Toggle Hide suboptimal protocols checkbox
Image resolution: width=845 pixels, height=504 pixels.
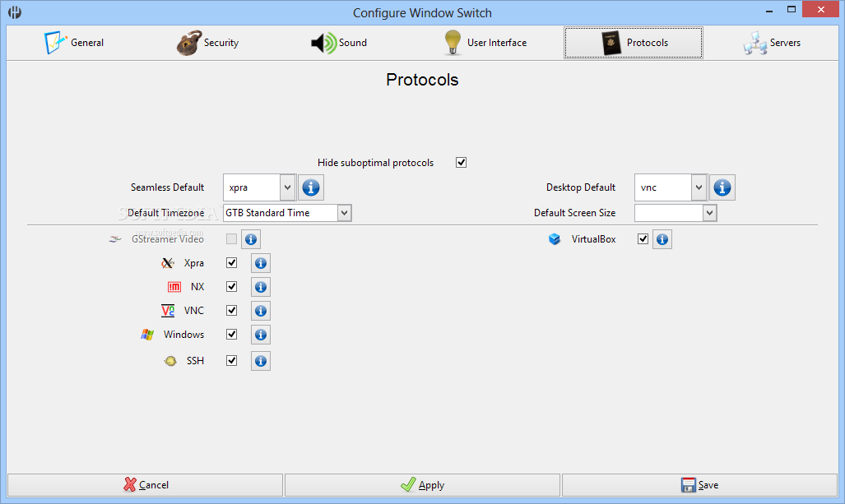tap(461, 163)
